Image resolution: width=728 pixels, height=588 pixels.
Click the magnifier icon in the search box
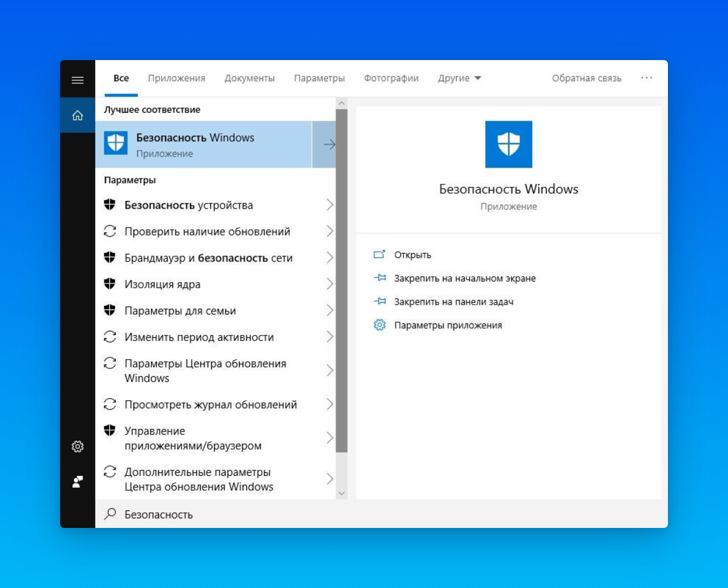coord(110,514)
